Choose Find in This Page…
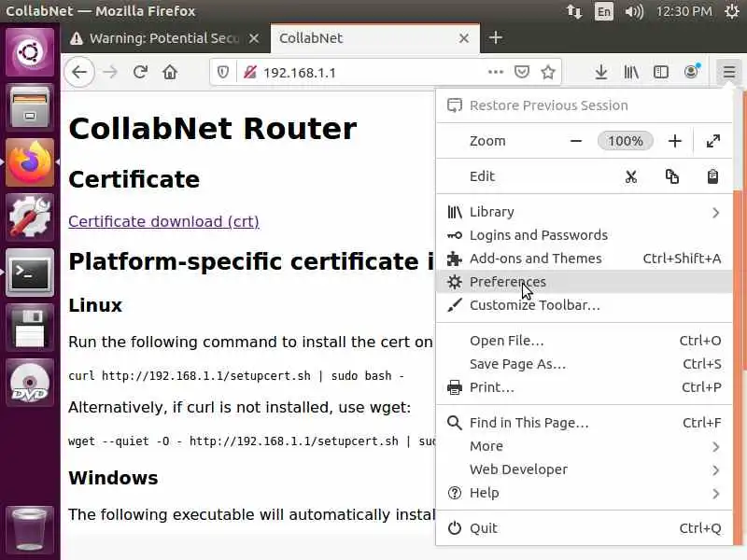 point(585,423)
